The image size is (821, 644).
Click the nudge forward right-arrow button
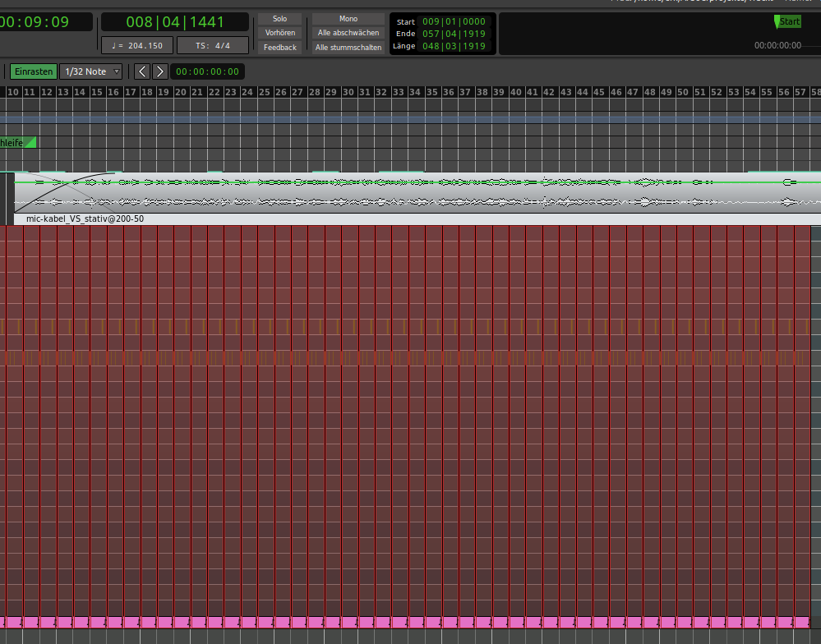click(x=160, y=71)
